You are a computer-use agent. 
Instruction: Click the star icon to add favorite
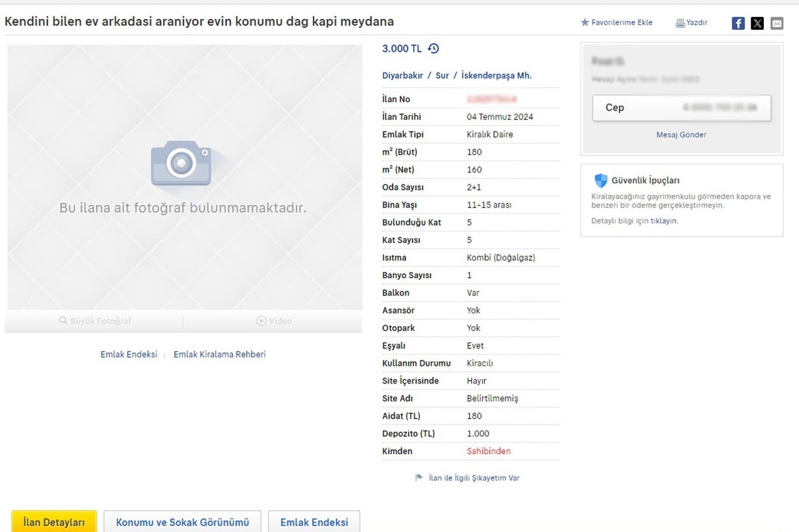point(584,23)
